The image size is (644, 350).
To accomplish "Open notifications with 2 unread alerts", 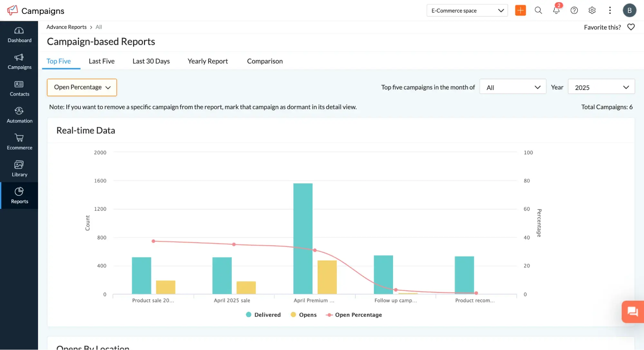I will pos(556,10).
